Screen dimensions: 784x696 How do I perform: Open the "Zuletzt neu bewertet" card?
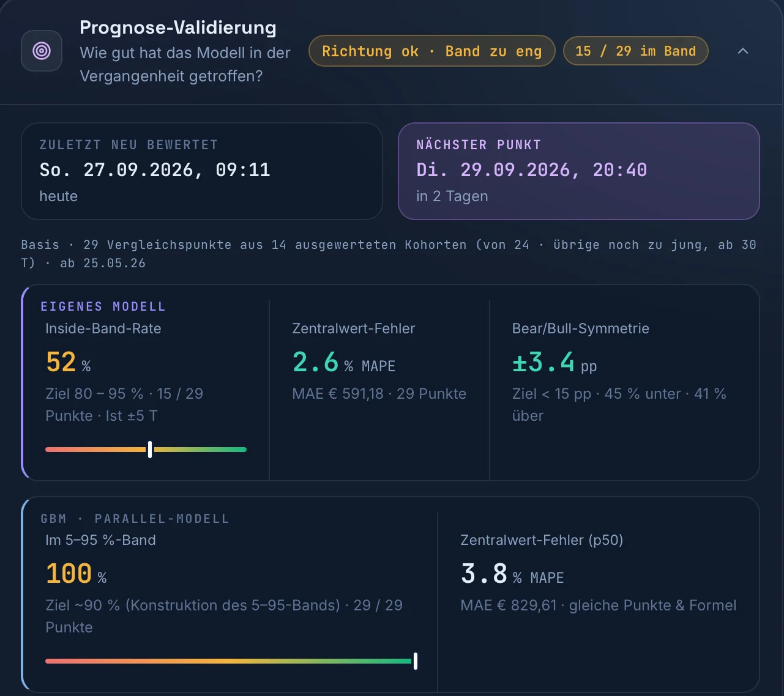[x=202, y=171]
